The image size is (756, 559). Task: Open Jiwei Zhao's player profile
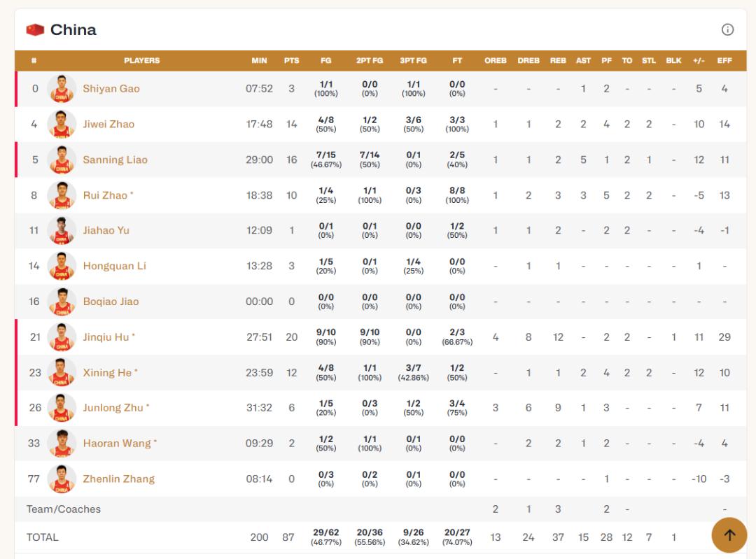pos(108,125)
